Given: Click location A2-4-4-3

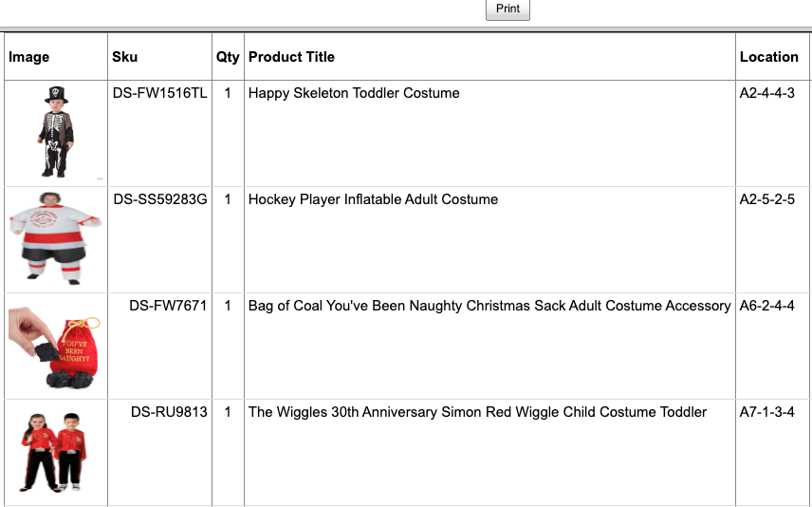Looking at the screenshot, I should (766, 93).
